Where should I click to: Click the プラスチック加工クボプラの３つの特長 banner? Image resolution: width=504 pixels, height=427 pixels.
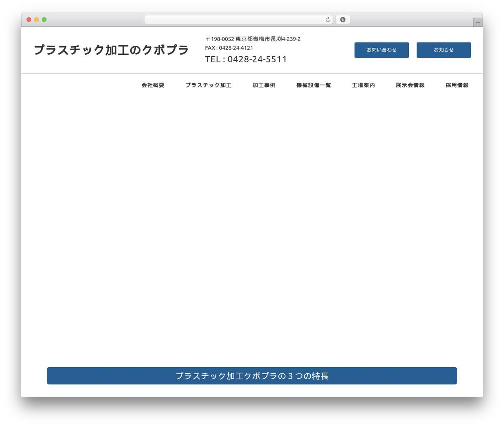(252, 376)
